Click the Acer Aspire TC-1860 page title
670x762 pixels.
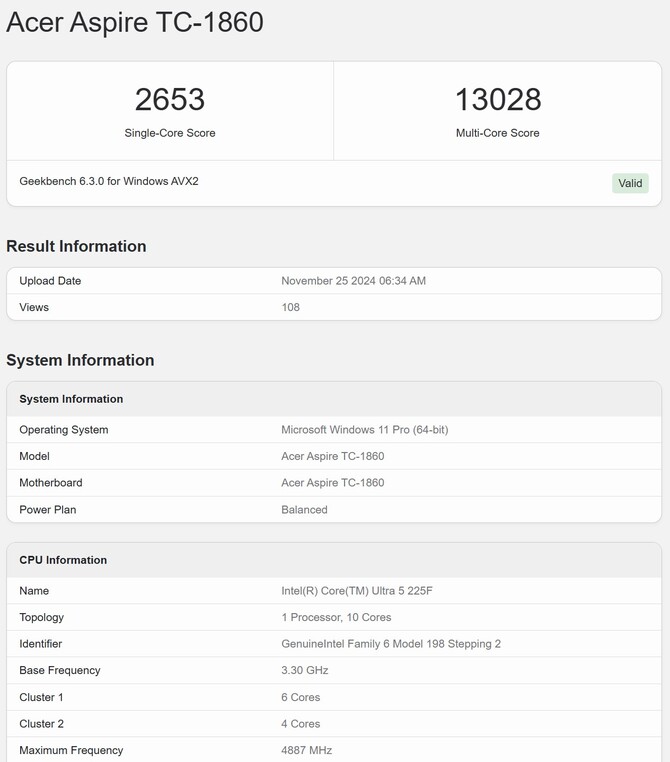pos(135,22)
